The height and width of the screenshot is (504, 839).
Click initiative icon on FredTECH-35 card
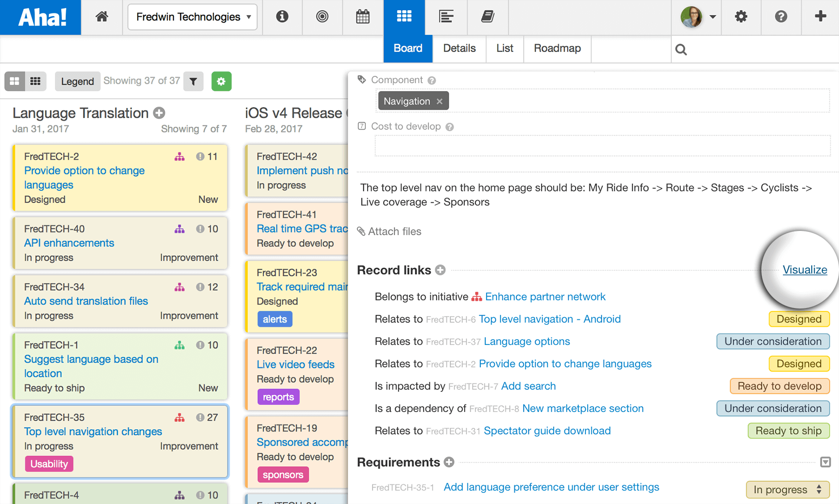coord(179,418)
